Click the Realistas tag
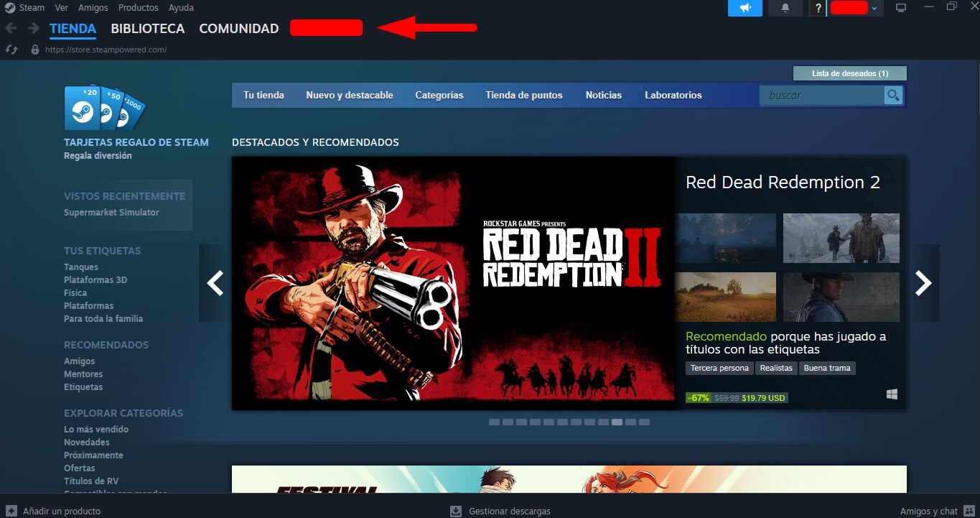The height and width of the screenshot is (518, 980). coord(777,368)
